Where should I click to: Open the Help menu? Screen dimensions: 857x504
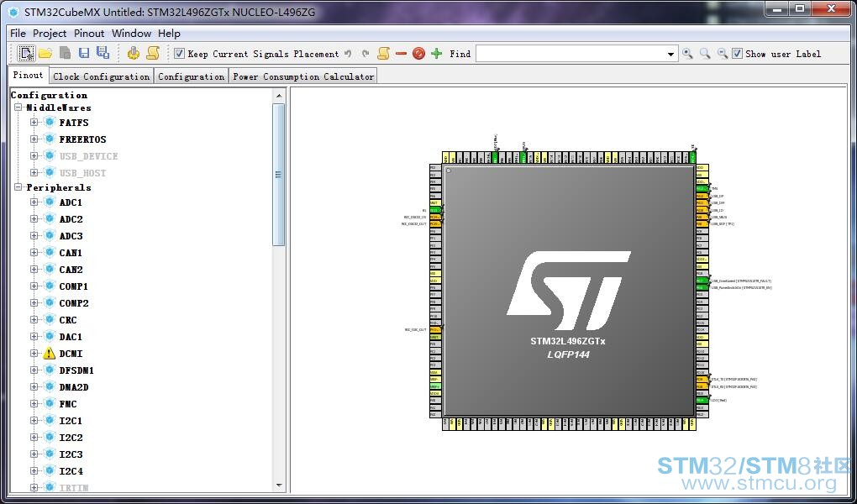(169, 34)
